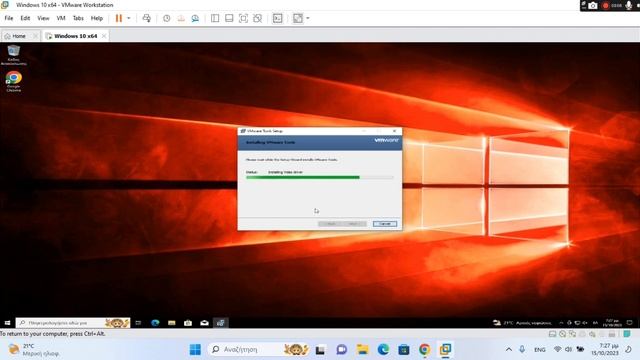Click the Send Ctrl+Alt+Del toolbar icon
Screen dimensions: 640x360
coord(147,18)
